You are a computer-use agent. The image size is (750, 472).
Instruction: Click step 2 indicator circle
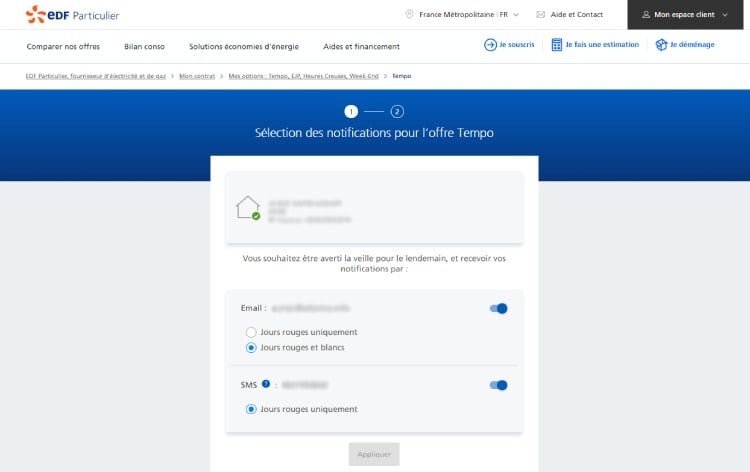(x=397, y=111)
